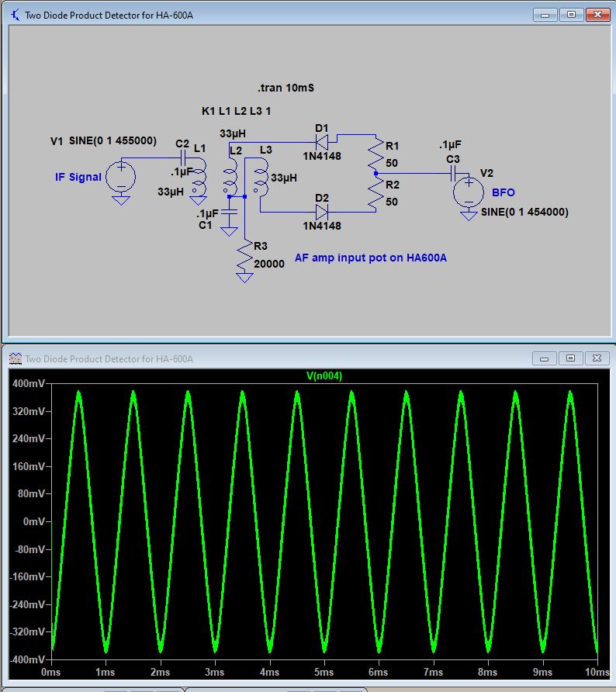Click the 5ms label on the time axis
Viewport: 616px width, 692px height.
point(324,672)
